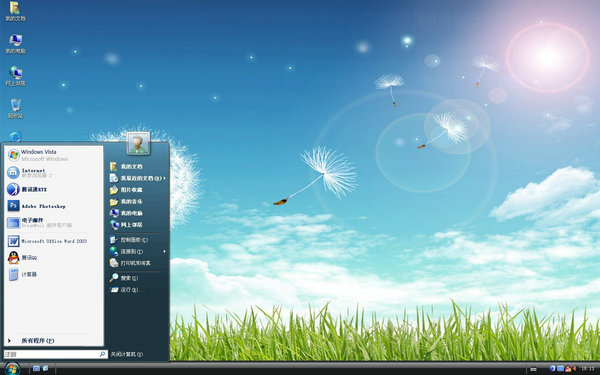Open 电子邮件 DreamMail client entry
Screen dimensions: 600x375
pyautogui.click(x=54, y=223)
